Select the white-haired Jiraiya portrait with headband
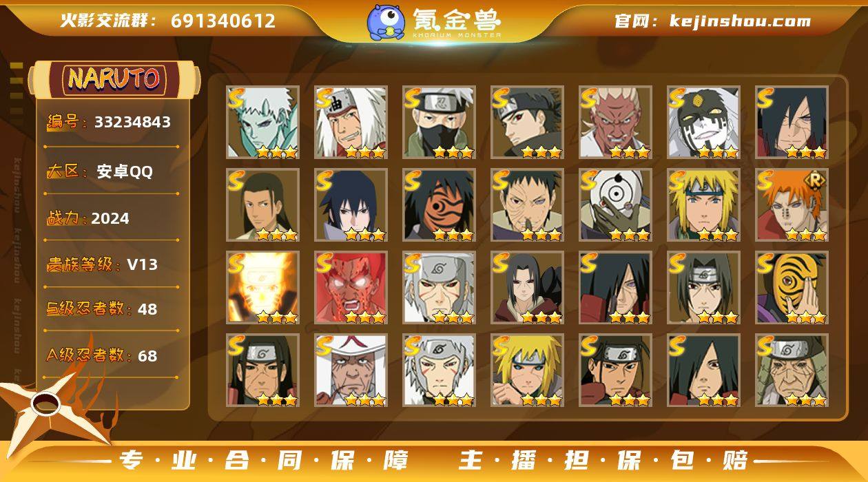This screenshot has height=482, width=868. click(351, 123)
